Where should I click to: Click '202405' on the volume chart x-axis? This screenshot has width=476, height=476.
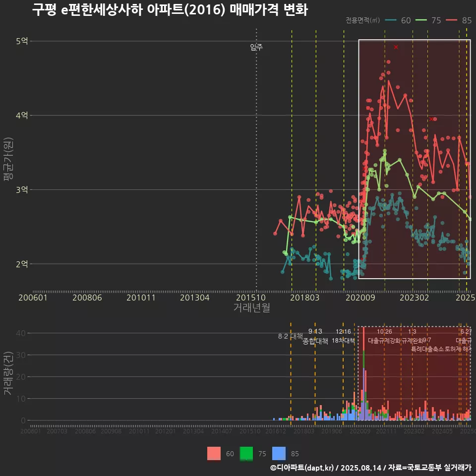pyautogui.click(x=442, y=431)
